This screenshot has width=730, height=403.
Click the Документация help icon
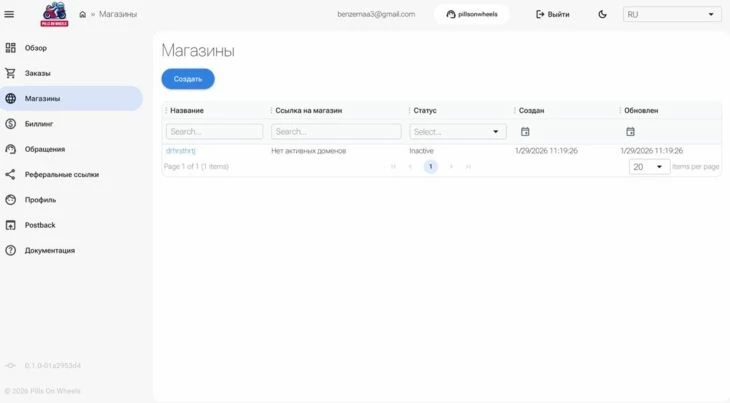tap(11, 250)
